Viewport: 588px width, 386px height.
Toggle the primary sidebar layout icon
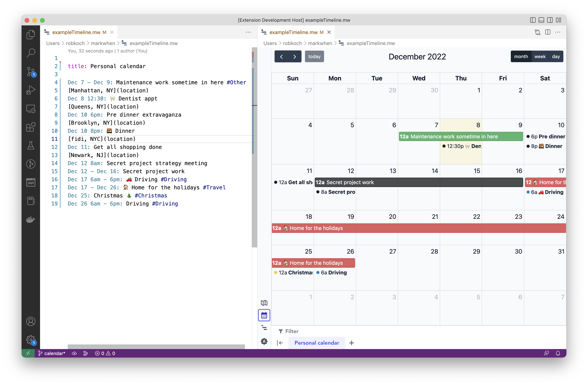[x=533, y=20]
